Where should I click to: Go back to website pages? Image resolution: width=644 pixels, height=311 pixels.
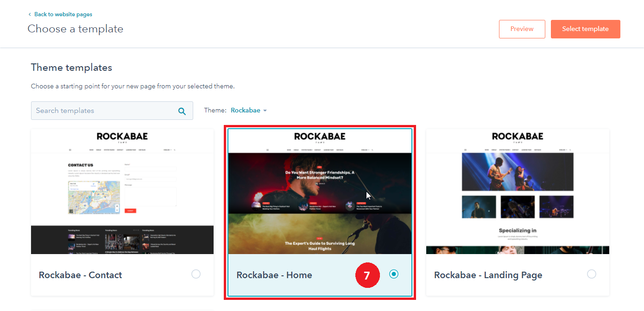pos(63,15)
